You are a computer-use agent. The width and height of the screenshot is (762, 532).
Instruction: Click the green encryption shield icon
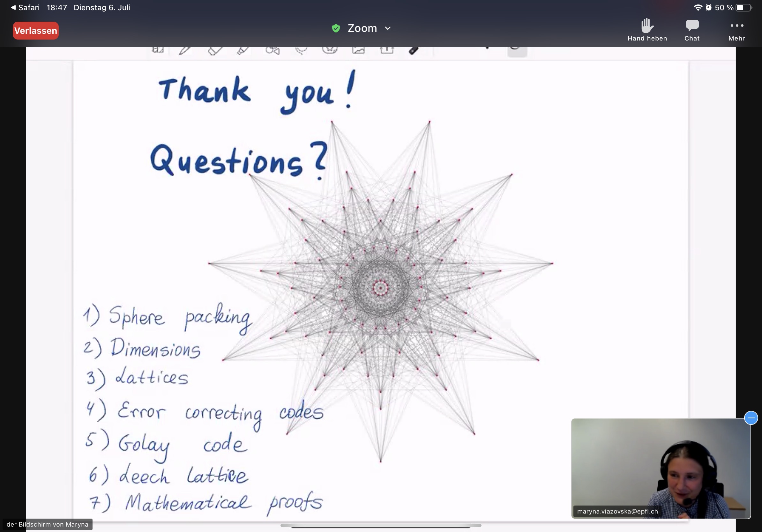click(x=336, y=28)
